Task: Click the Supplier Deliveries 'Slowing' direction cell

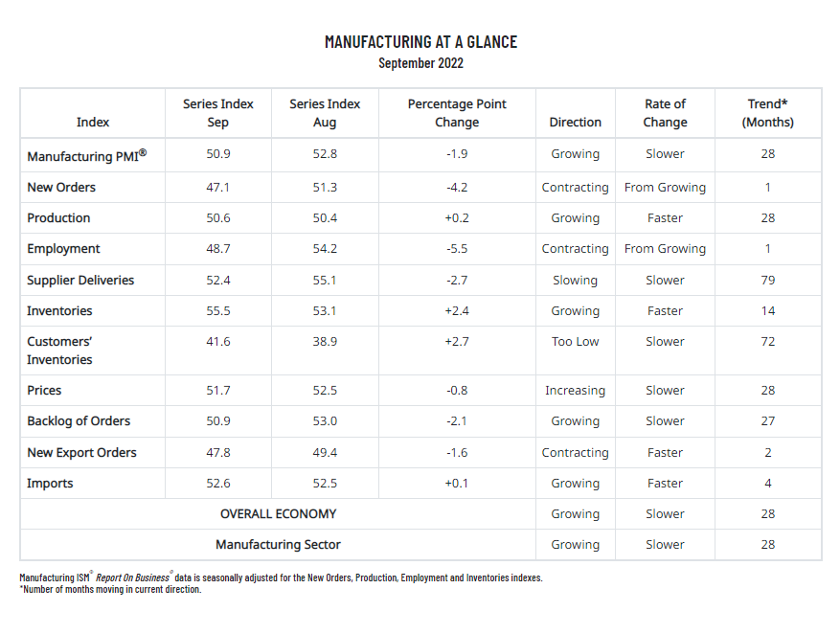Action: (x=575, y=281)
